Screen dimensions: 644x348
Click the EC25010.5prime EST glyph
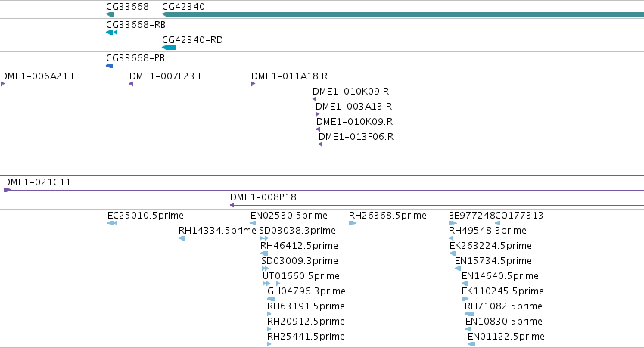112,223
